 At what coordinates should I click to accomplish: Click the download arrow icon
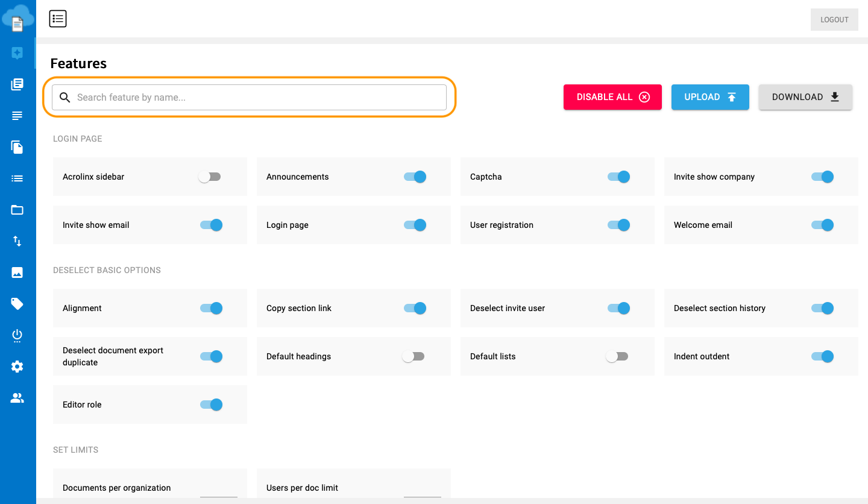(x=835, y=97)
